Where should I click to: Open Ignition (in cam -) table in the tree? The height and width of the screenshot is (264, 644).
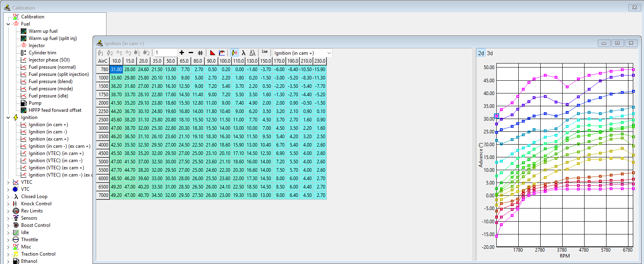click(47, 132)
